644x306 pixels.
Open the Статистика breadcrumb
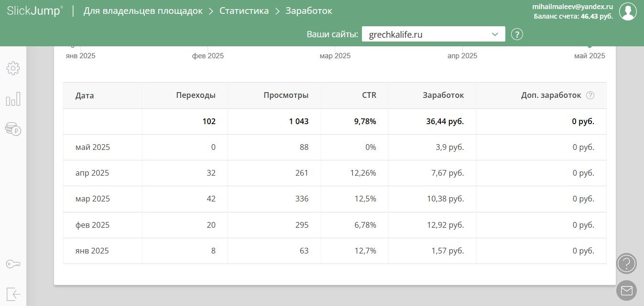pyautogui.click(x=244, y=11)
